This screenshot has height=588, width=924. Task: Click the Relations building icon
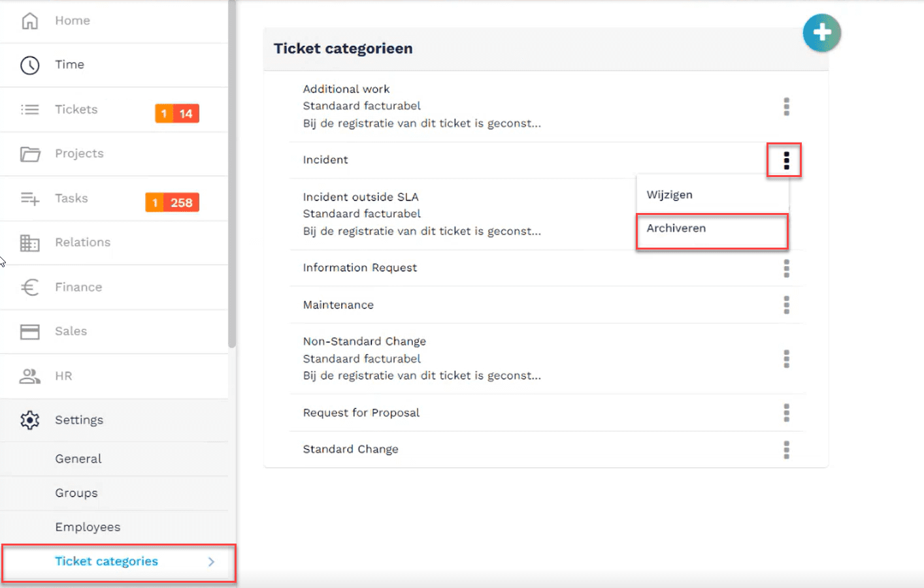tap(29, 243)
